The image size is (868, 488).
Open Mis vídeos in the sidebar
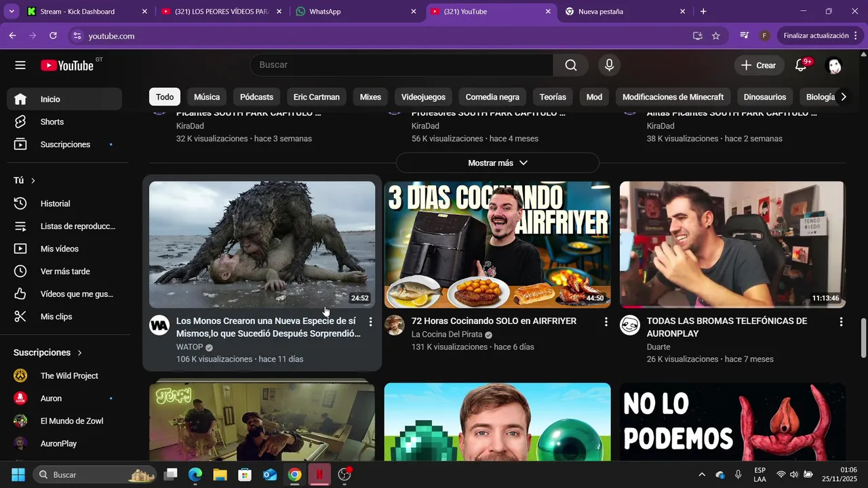tap(64, 249)
